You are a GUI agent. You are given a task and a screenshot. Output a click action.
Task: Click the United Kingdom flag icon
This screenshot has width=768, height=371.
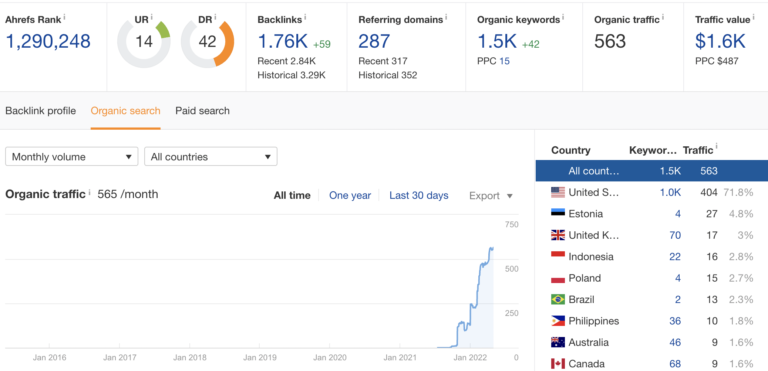click(558, 235)
